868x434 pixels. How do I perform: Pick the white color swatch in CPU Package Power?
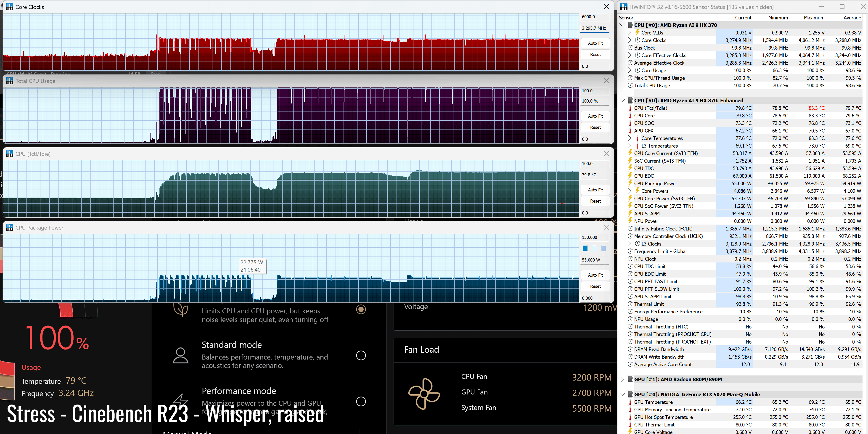pos(594,248)
